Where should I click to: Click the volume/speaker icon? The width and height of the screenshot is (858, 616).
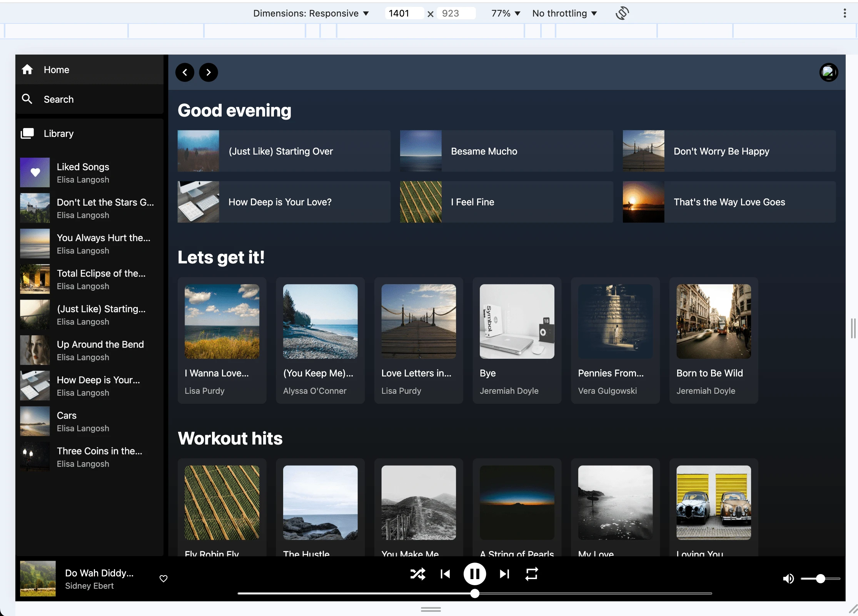[x=788, y=578]
